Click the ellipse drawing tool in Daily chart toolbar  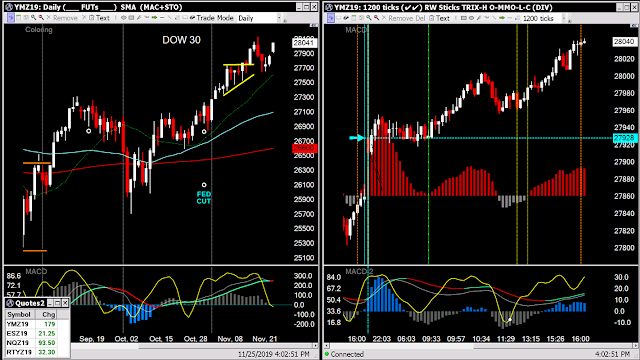pyautogui.click(x=123, y=18)
